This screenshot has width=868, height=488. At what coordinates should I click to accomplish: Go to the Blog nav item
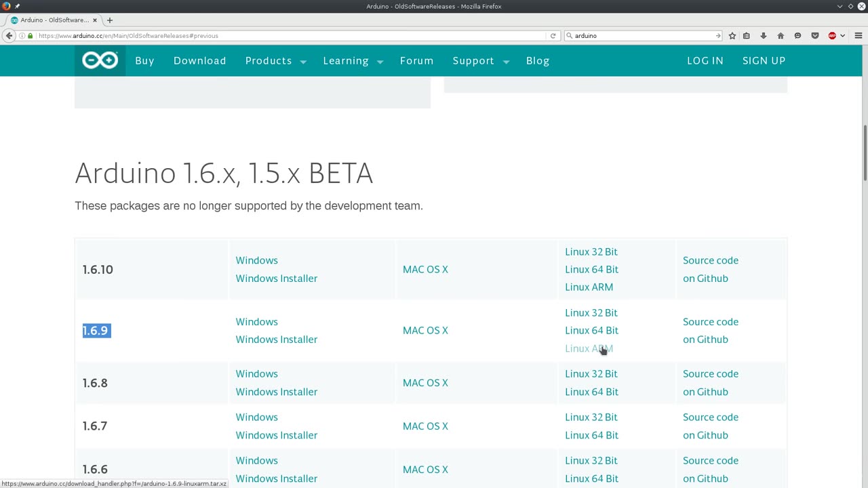point(538,61)
